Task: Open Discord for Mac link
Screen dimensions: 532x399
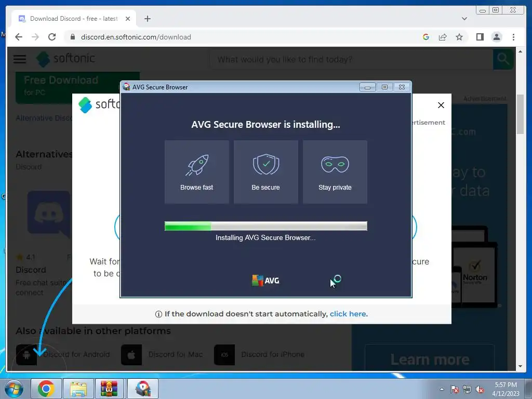Action: point(176,354)
